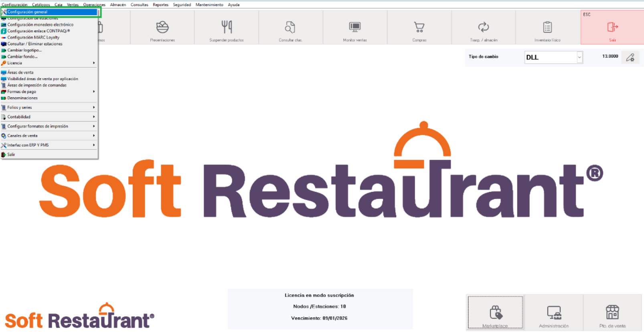Open the Monitor ventas icon
Image resolution: width=644 pixels, height=332 pixels.
(355, 27)
